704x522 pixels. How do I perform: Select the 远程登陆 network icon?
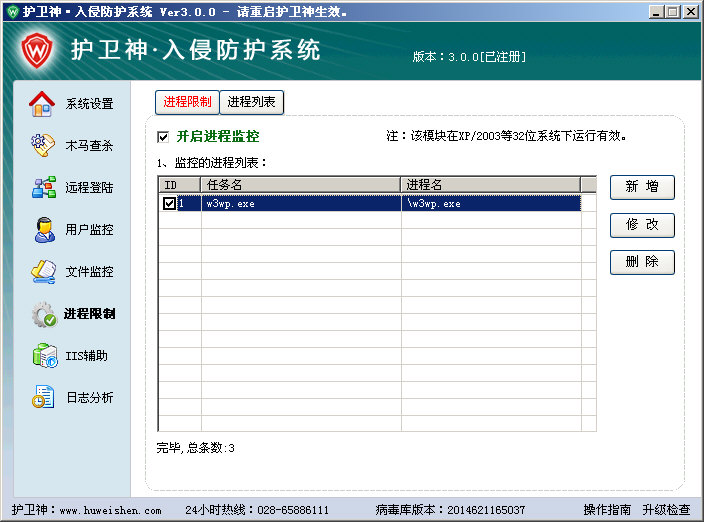[44, 187]
